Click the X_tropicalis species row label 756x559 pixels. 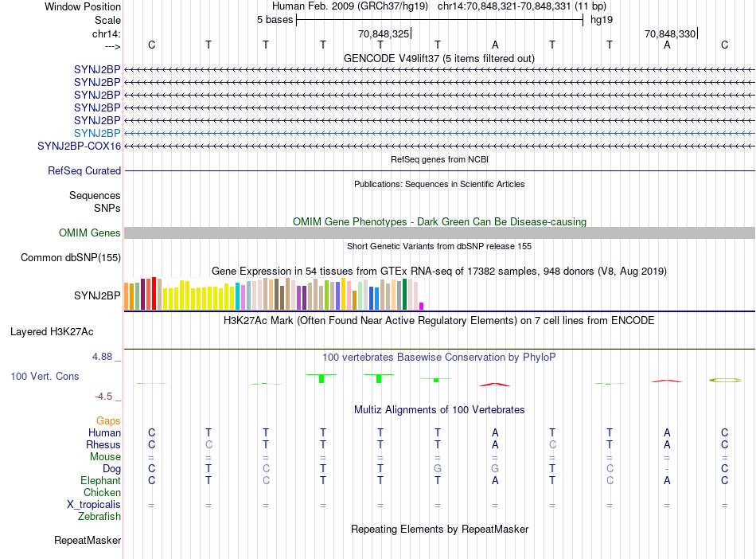(x=94, y=505)
